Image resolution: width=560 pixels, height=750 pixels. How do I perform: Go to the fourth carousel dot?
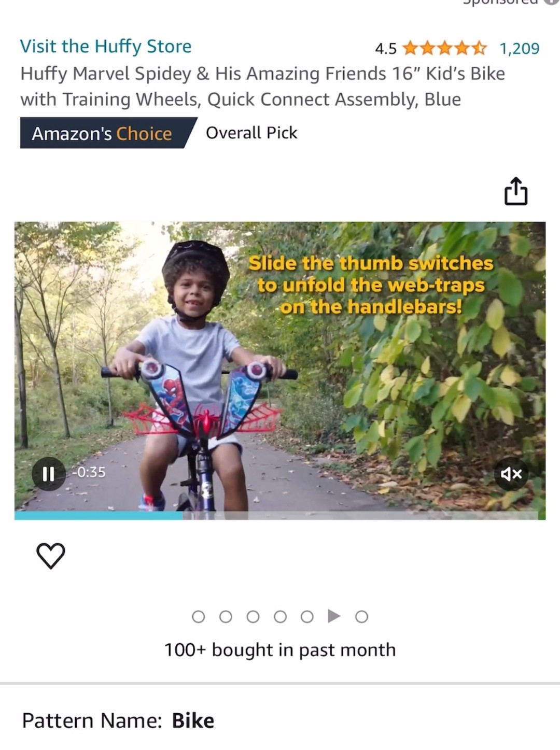tap(280, 616)
